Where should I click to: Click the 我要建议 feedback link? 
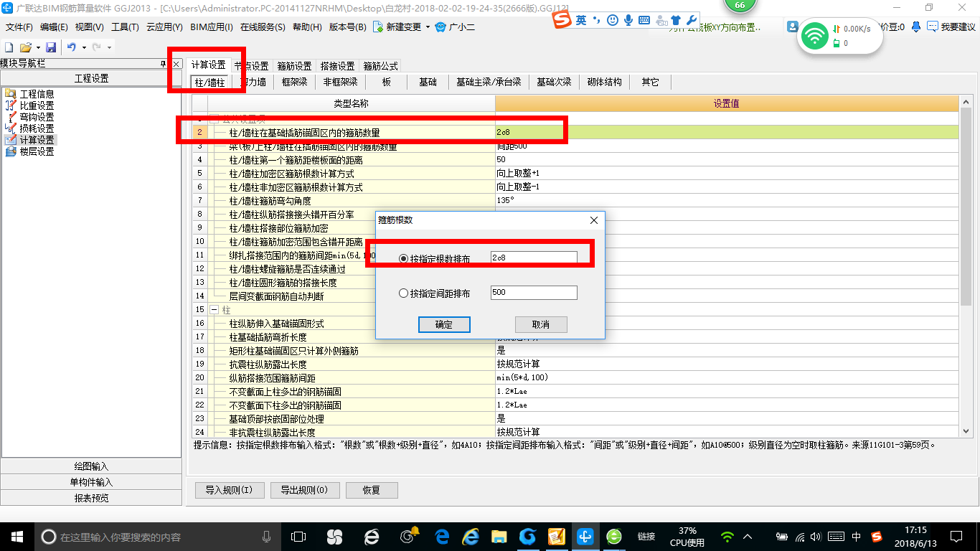click(x=951, y=27)
